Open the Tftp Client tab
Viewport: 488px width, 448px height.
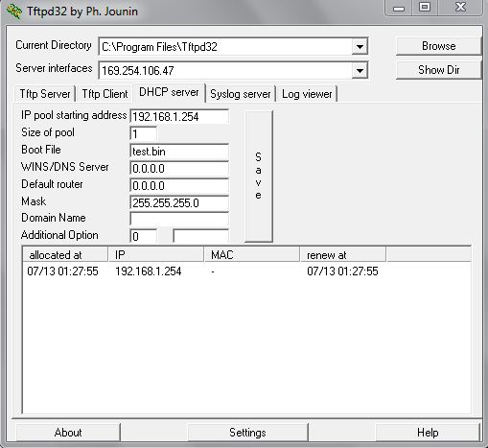(x=105, y=94)
